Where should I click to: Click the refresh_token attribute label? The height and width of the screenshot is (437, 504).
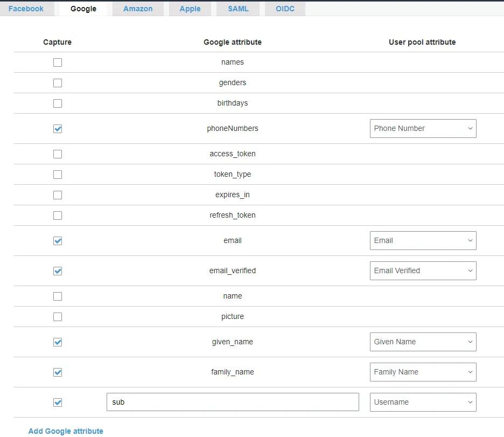(233, 215)
